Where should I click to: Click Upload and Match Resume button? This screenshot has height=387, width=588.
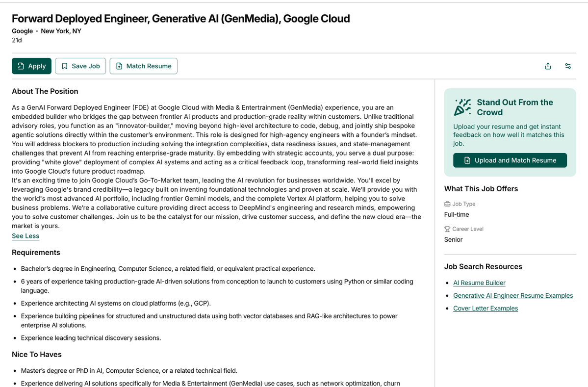click(510, 160)
